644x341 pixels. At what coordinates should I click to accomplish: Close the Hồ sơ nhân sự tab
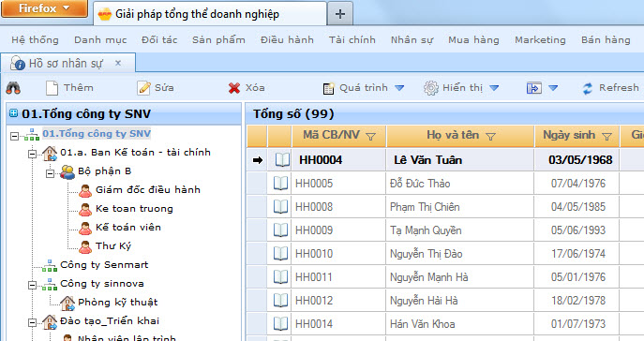coord(118,63)
